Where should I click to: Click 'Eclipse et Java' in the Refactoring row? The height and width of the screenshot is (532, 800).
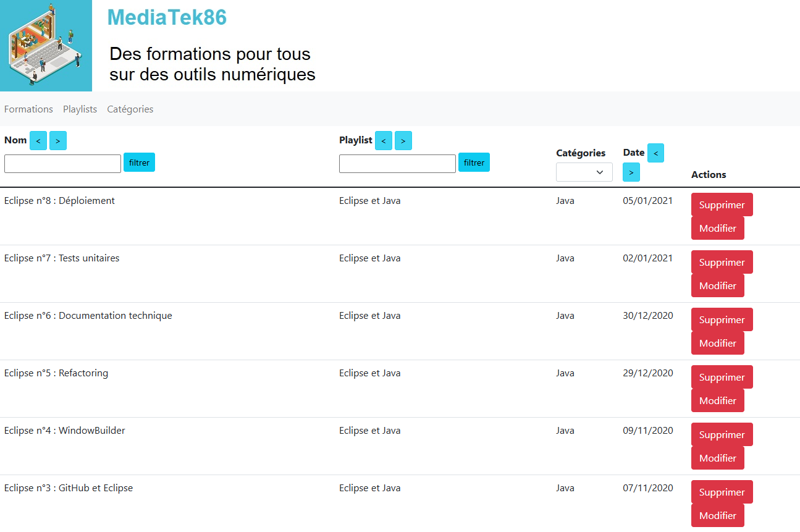pyautogui.click(x=369, y=373)
